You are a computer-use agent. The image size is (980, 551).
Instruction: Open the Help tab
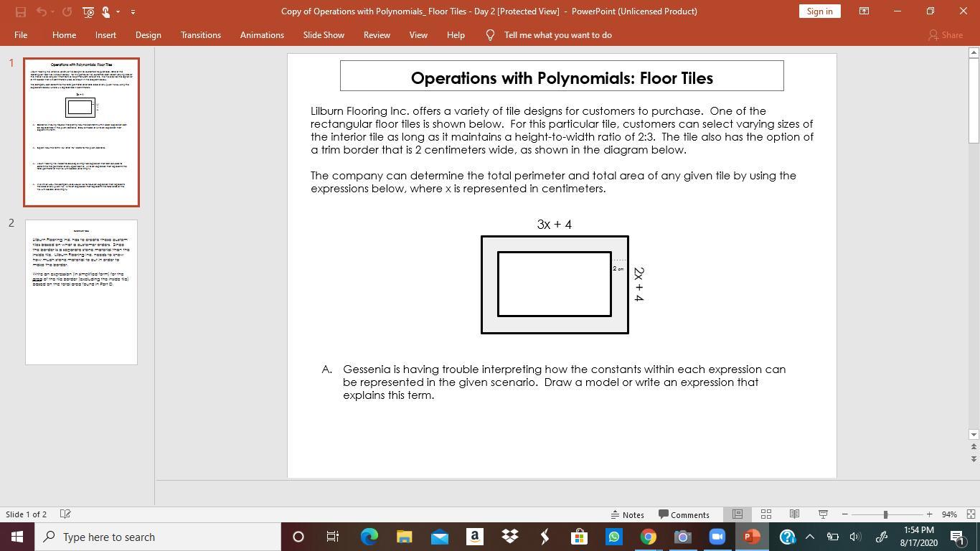tap(456, 35)
